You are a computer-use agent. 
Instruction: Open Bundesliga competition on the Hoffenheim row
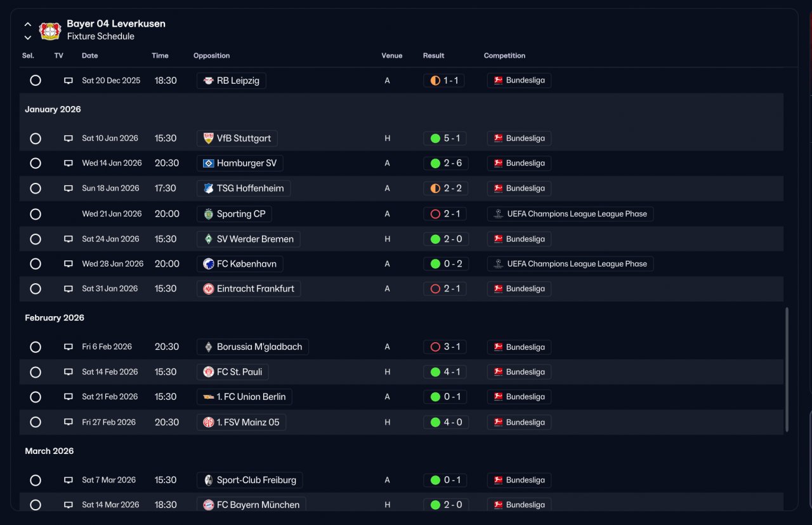[x=519, y=189]
